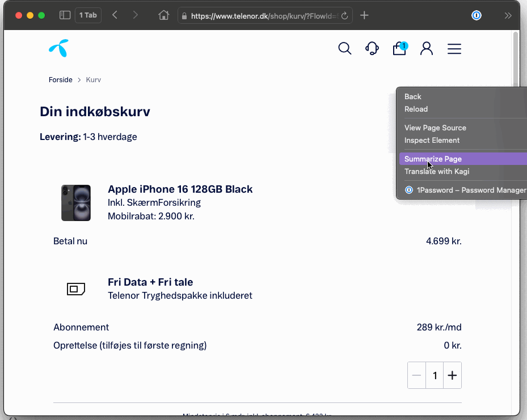Open the user account profile icon
Image resolution: width=527 pixels, height=420 pixels.
[x=427, y=49]
